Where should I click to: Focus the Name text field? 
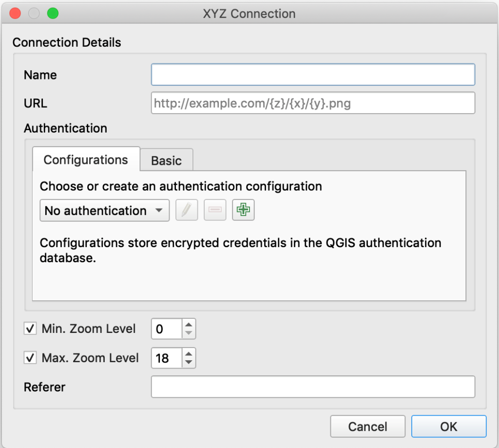point(313,75)
